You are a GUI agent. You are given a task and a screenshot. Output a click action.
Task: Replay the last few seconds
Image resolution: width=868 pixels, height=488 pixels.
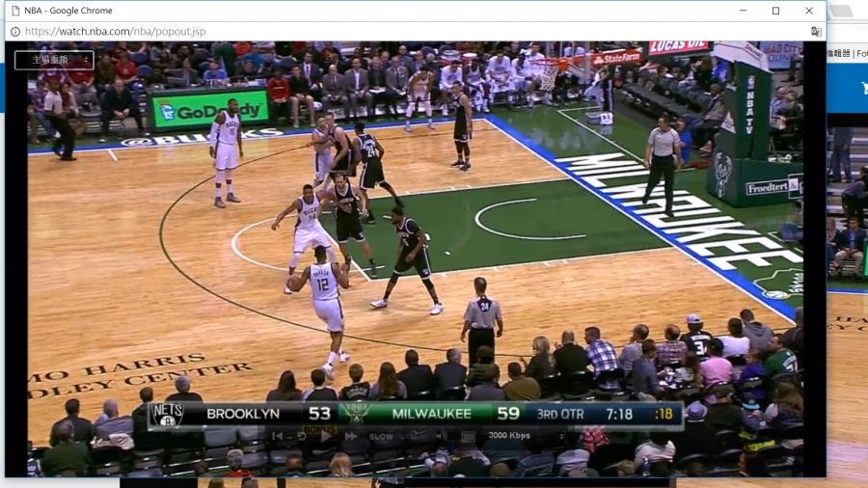302,437
